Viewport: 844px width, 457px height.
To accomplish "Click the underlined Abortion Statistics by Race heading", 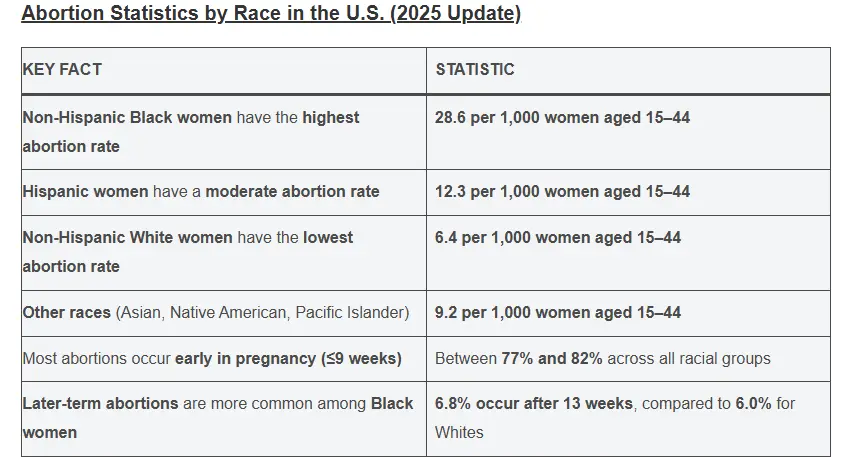I will click(x=270, y=15).
